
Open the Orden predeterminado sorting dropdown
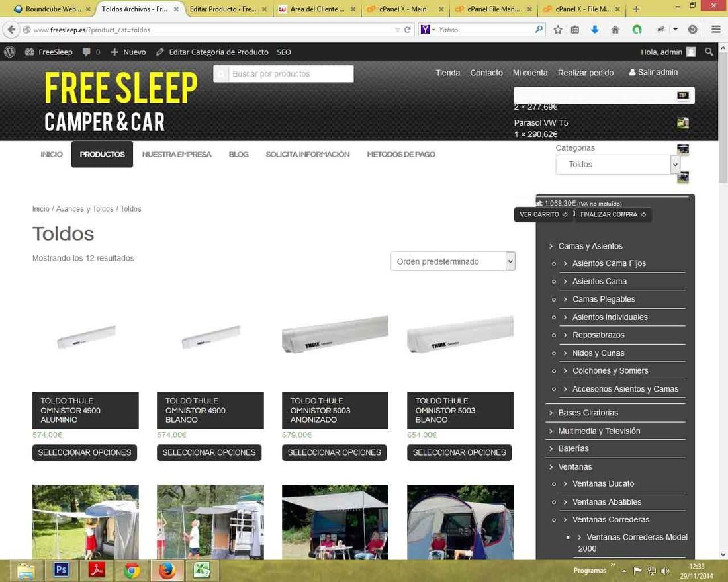point(453,261)
